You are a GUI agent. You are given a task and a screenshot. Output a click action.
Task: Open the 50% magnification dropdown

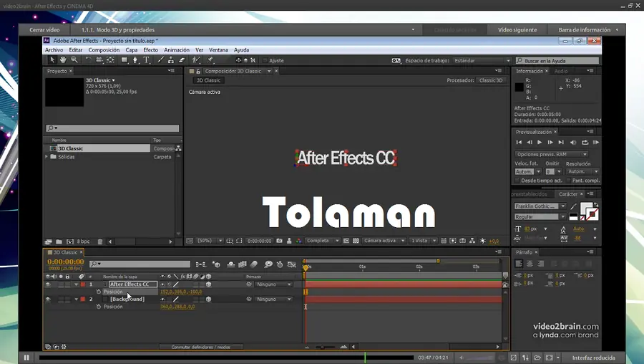(x=210, y=241)
